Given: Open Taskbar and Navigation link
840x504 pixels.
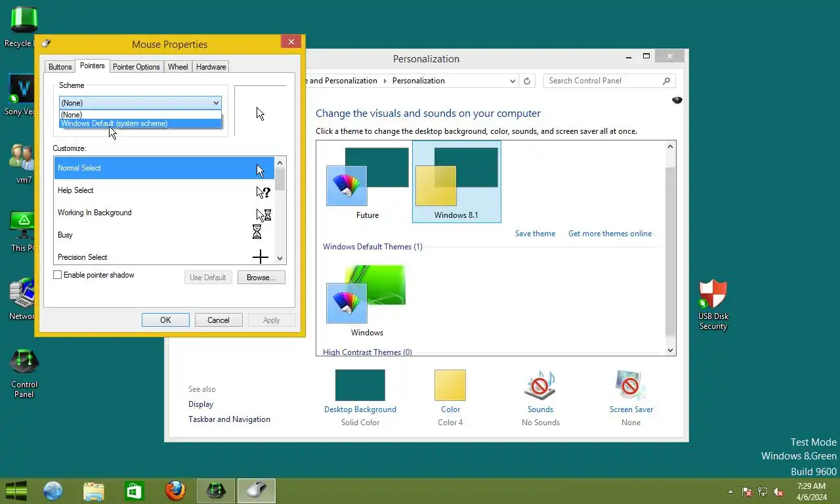Looking at the screenshot, I should click(229, 419).
